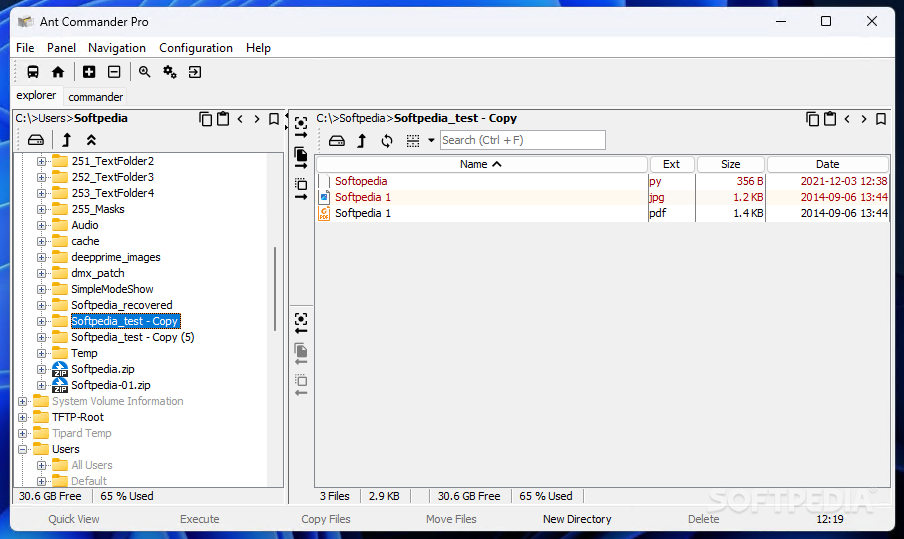Image resolution: width=904 pixels, height=539 pixels.
Task: Select the Softpedia 1 pdf file
Action: 602,213
